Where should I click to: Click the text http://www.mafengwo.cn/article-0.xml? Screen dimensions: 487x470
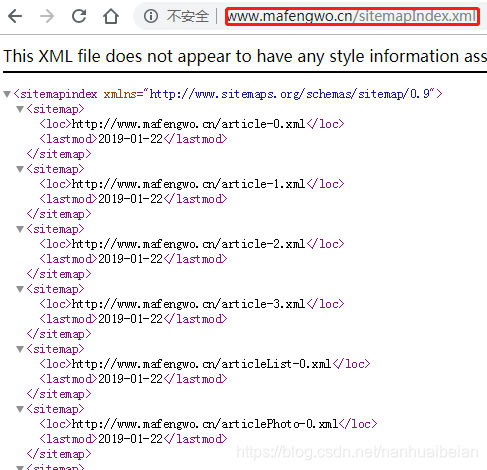click(188, 124)
